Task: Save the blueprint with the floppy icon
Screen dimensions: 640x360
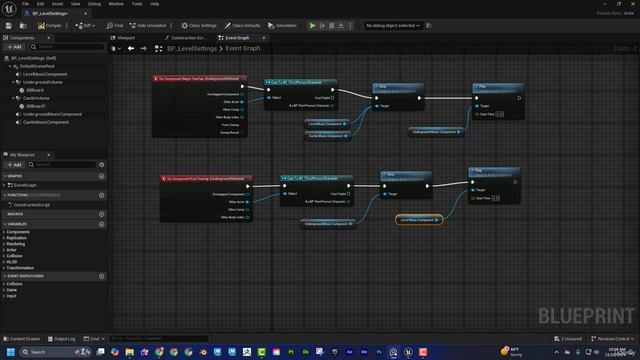Action: tap(9, 26)
